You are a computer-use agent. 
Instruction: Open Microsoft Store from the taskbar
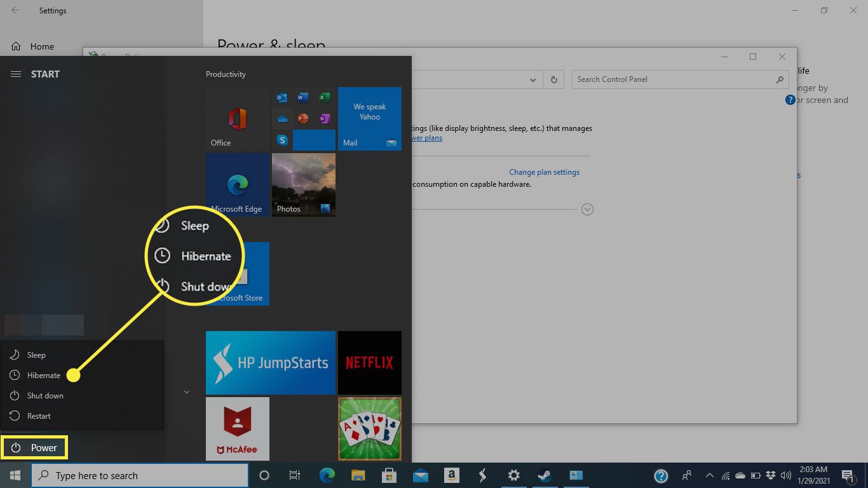(x=389, y=475)
